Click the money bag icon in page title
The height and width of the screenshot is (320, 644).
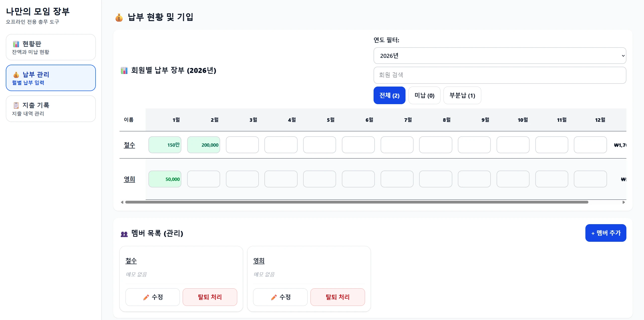coord(119,18)
